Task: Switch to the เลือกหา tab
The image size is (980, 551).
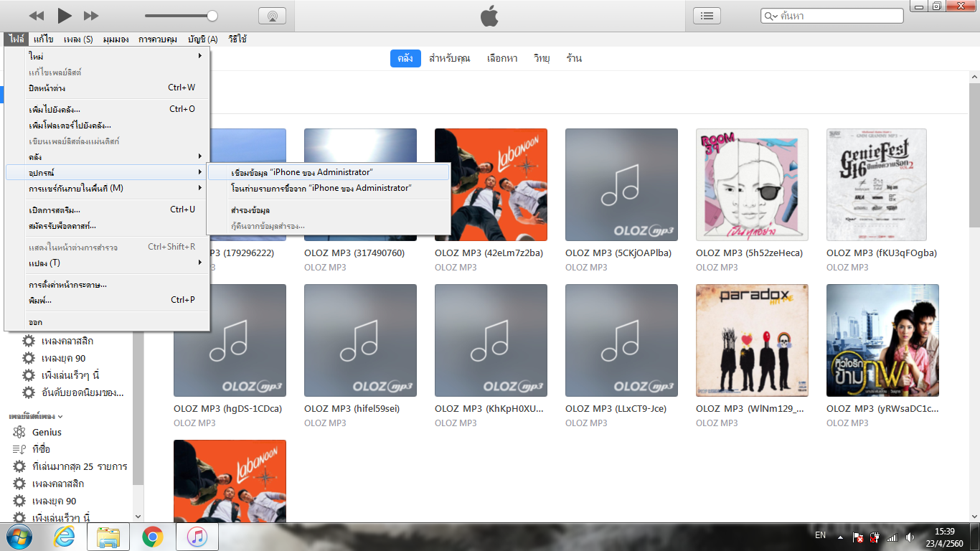Action: tap(501, 58)
